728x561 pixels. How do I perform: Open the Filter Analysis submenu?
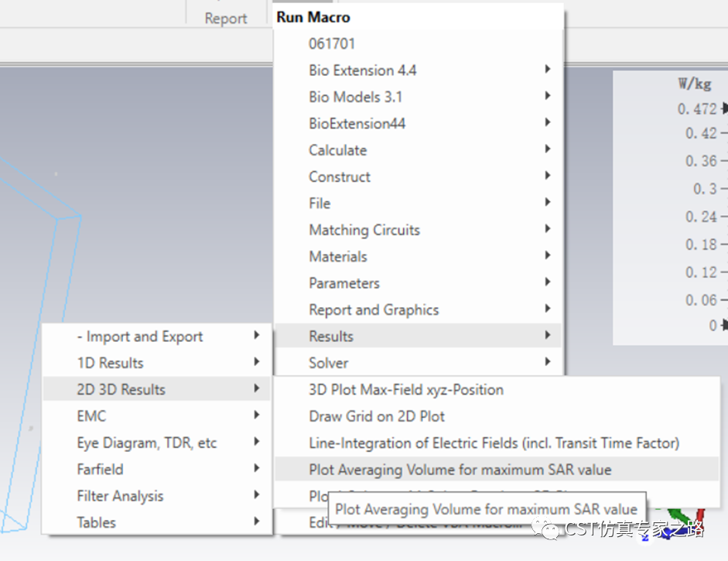[156, 495]
